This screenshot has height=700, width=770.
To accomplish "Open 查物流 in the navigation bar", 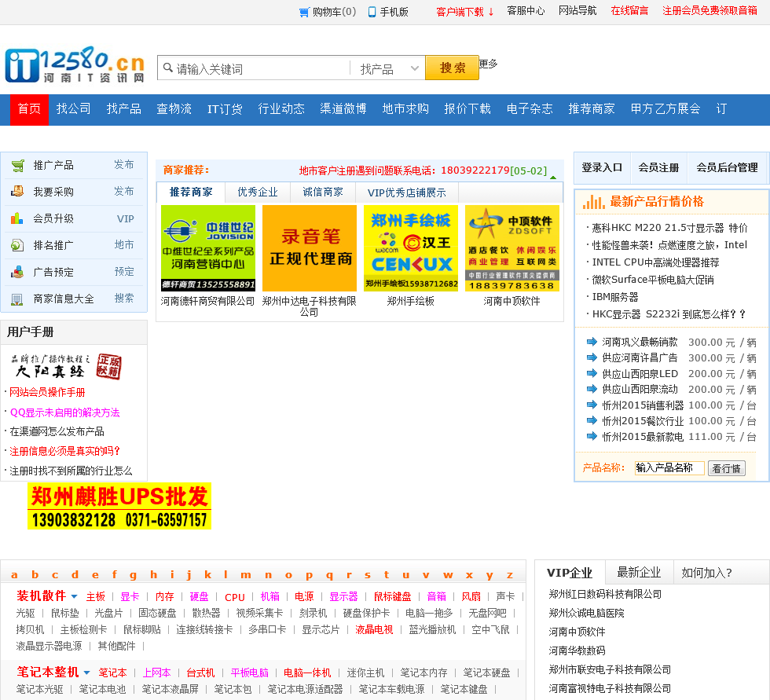I will (174, 109).
